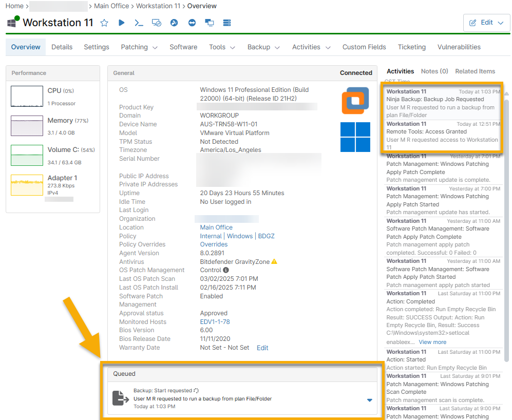Click the remote desktop monitors icon
The image size is (512, 420).
[209, 23]
